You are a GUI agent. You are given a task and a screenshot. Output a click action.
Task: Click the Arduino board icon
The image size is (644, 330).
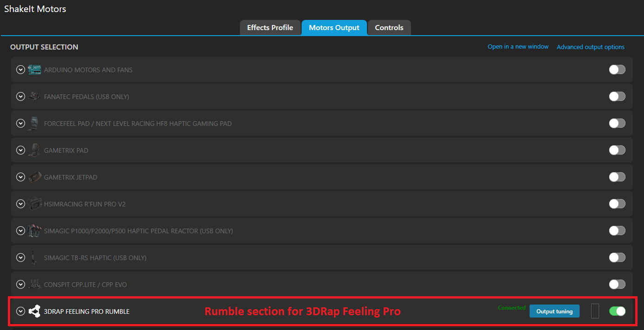(x=34, y=70)
